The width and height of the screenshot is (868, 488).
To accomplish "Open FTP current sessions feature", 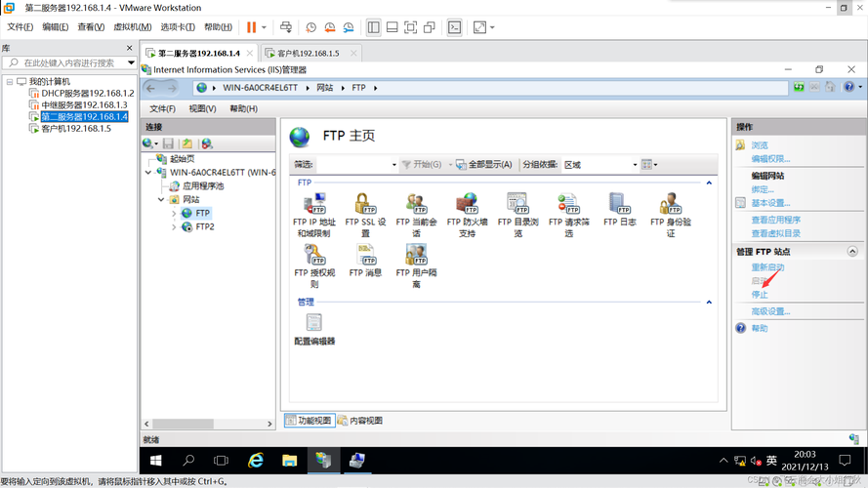I will (416, 216).
